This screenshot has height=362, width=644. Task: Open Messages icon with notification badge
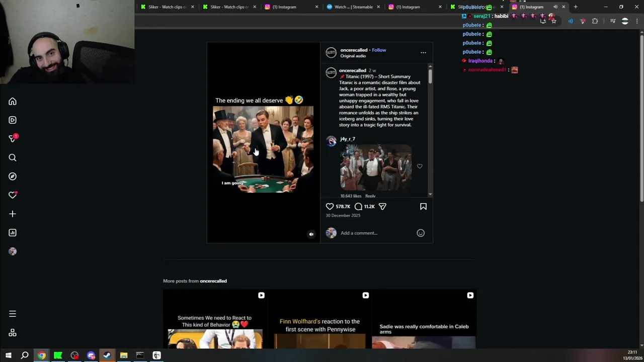pos(13,139)
